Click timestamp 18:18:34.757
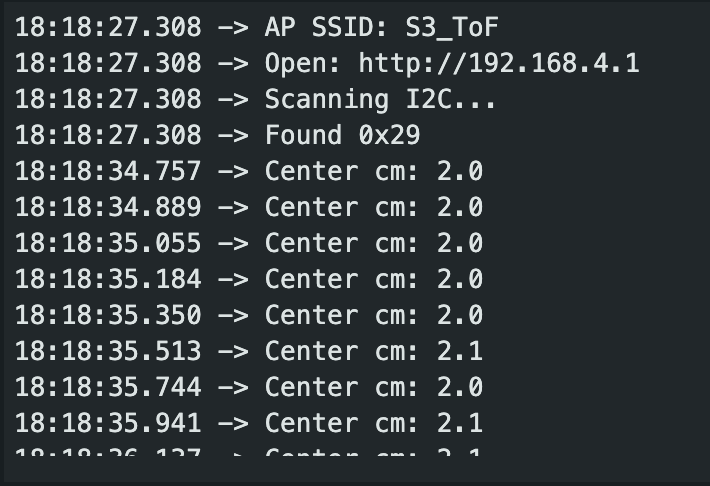Image resolution: width=710 pixels, height=486 pixels. (108, 171)
